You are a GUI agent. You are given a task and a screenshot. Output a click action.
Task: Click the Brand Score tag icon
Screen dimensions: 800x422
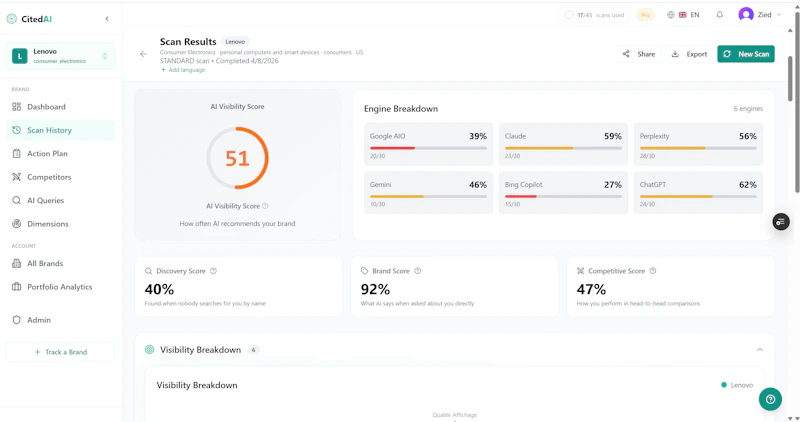point(364,271)
